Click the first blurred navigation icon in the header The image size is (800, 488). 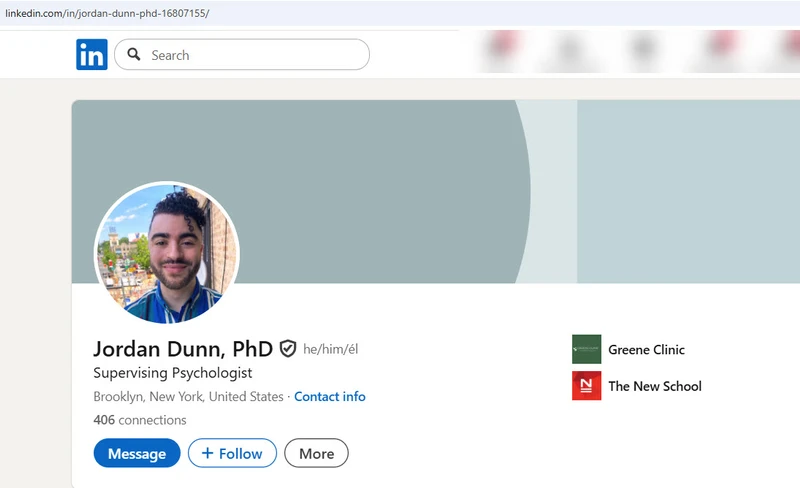[x=505, y=48]
